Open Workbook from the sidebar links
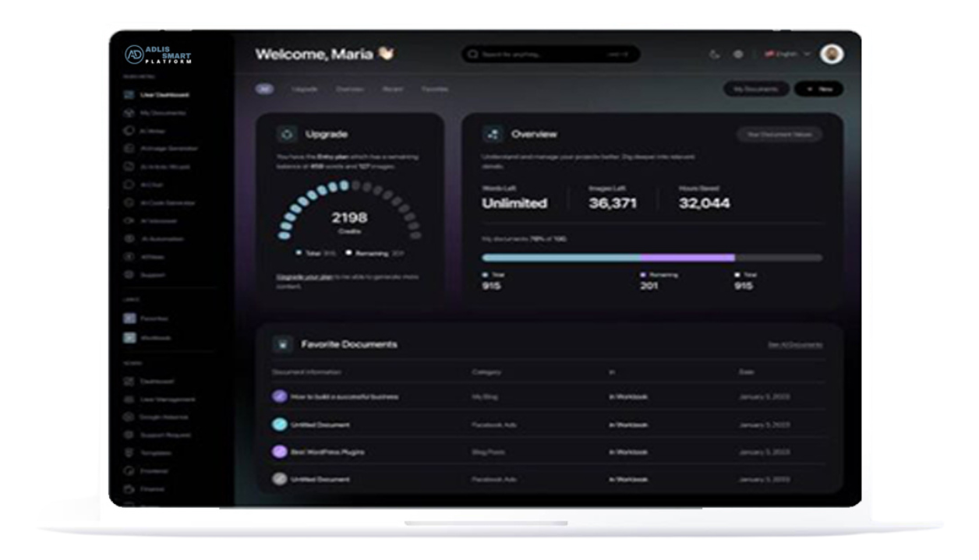This screenshot has width=979, height=560. point(154,338)
